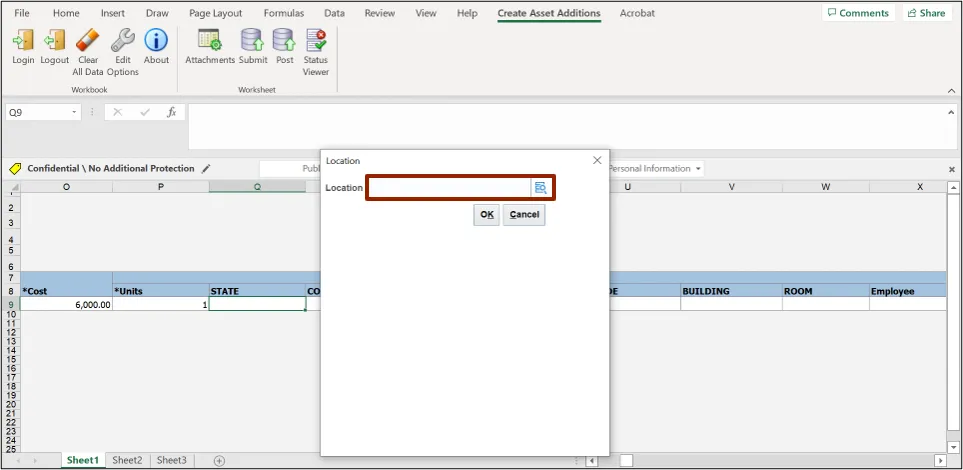Click the formula bar enter checkmark
The width and height of the screenshot is (963, 470).
tap(145, 112)
